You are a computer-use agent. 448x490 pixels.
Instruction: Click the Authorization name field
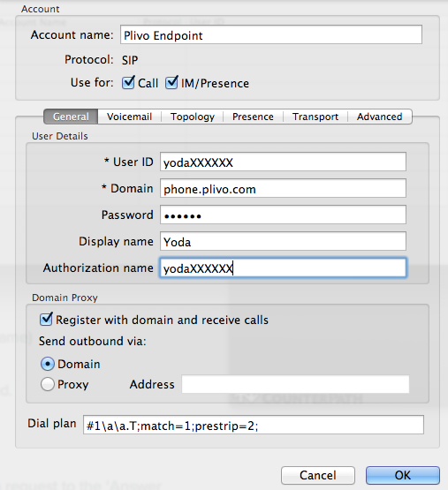283,268
